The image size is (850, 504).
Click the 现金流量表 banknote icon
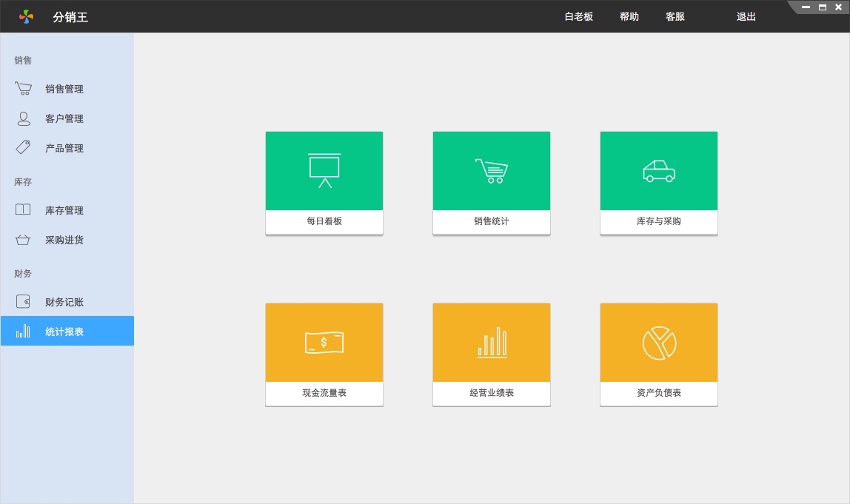(324, 343)
